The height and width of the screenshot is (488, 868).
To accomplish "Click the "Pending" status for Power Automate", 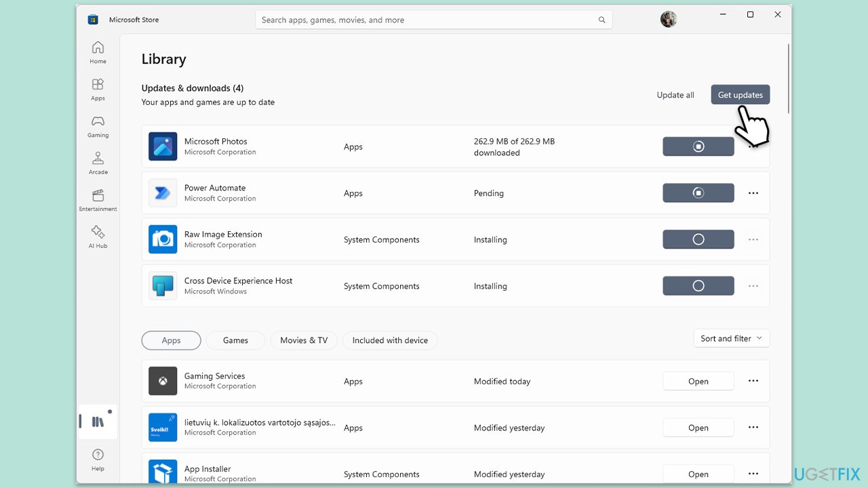I will pyautogui.click(x=489, y=193).
